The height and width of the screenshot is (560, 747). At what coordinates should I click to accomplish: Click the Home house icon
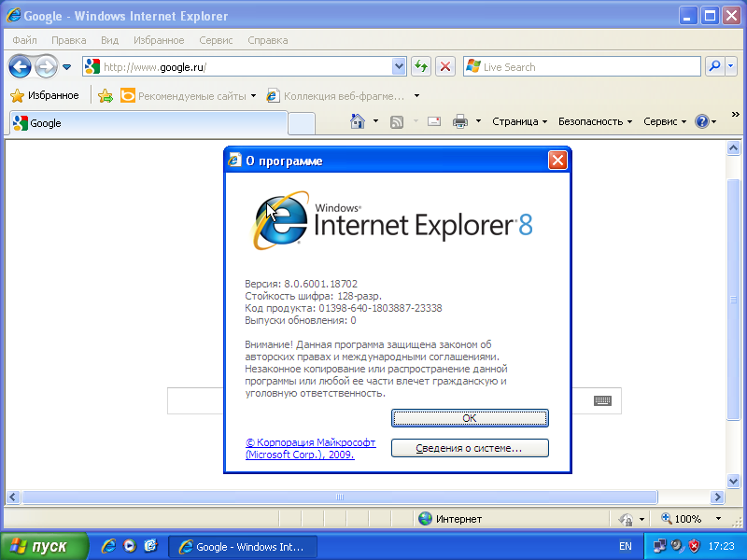(x=358, y=121)
